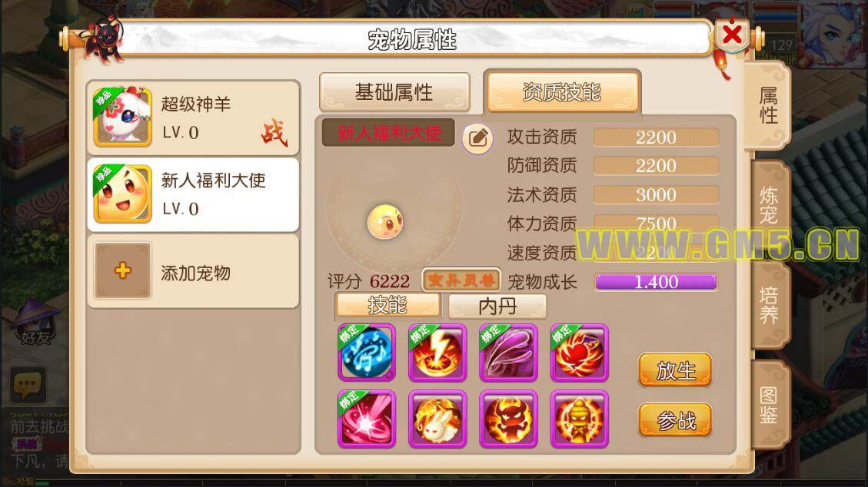Select the blue music-note skill icon
This screenshot has height=487, width=868.
367,353
